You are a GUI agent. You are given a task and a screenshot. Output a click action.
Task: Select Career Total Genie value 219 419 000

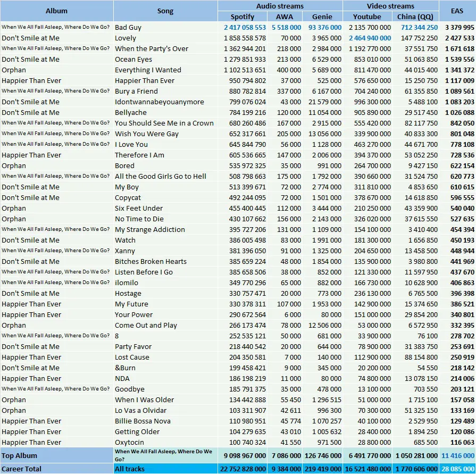(x=323, y=469)
